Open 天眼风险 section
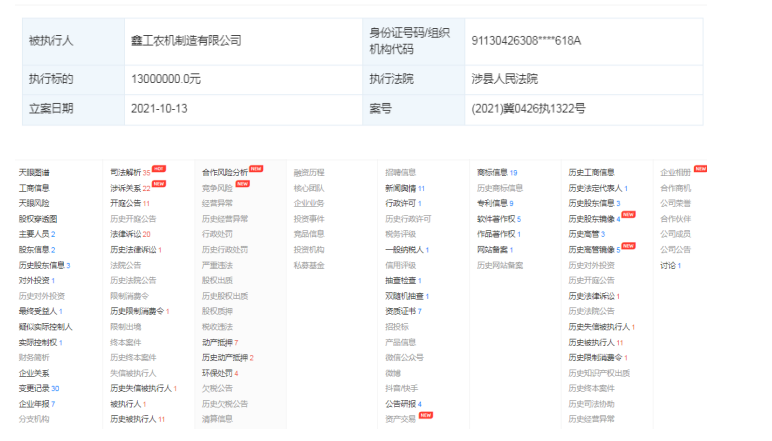Viewport: 772px width, 441px height. point(34,203)
